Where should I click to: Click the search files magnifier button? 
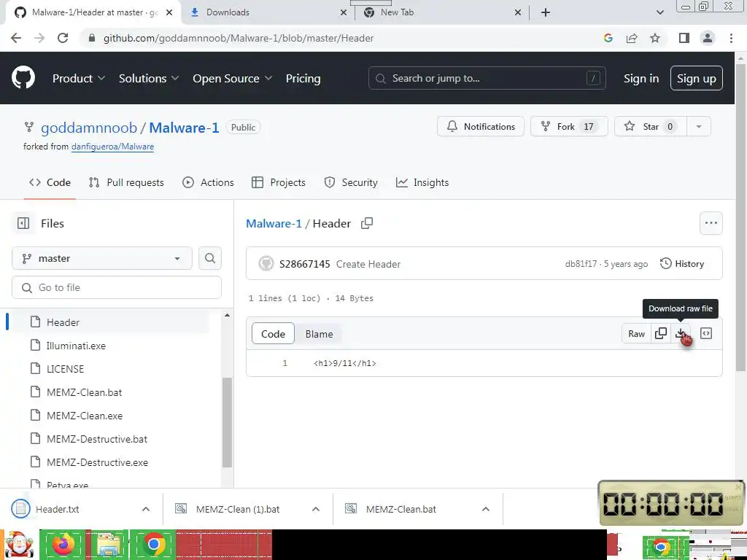(209, 258)
